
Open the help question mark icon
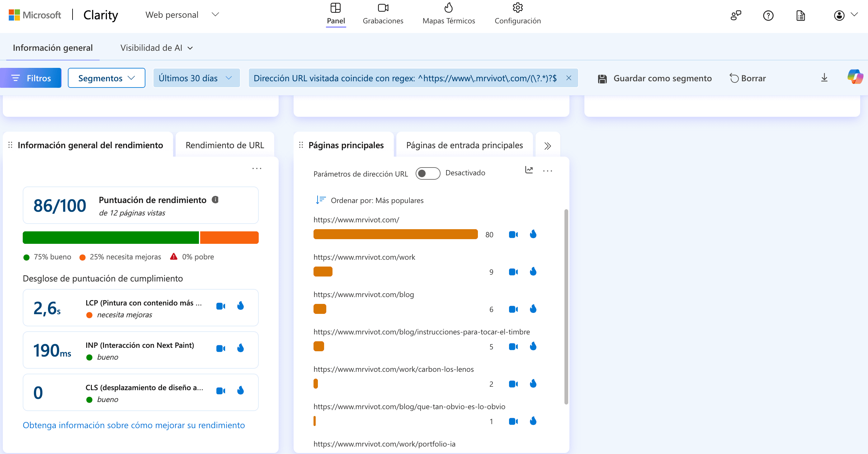point(768,15)
